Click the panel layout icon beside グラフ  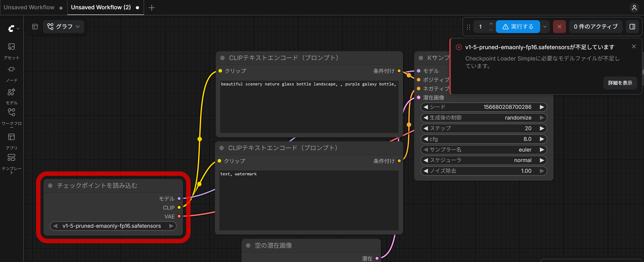35,27
